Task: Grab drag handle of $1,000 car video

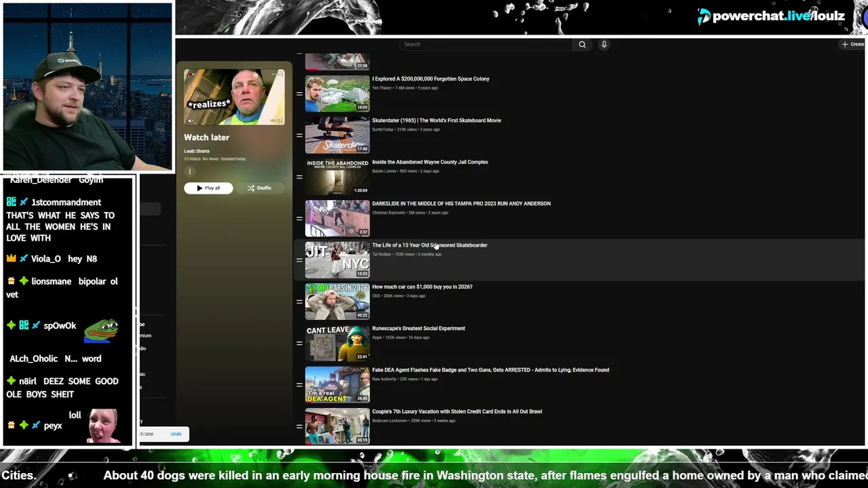Action: (299, 302)
